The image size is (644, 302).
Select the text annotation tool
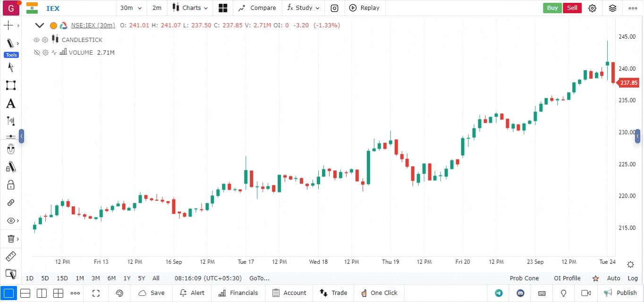(10, 104)
